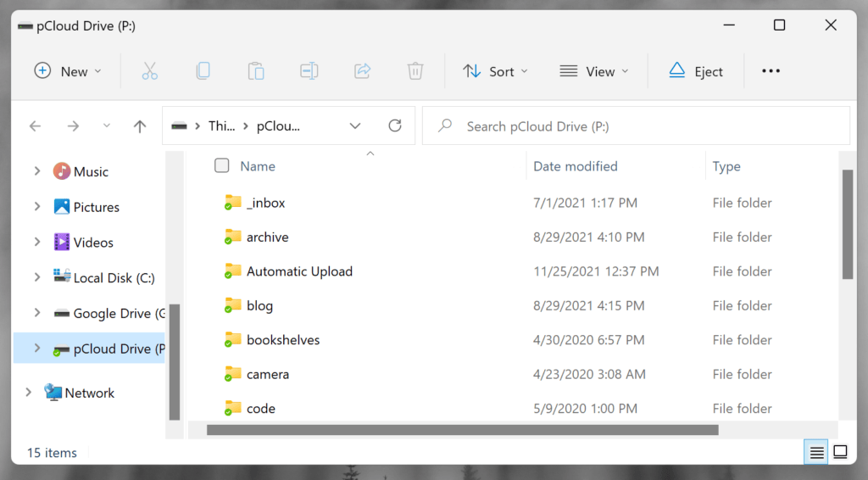The width and height of the screenshot is (868, 480).
Task: Click the Music icon in sidebar
Action: 61,171
